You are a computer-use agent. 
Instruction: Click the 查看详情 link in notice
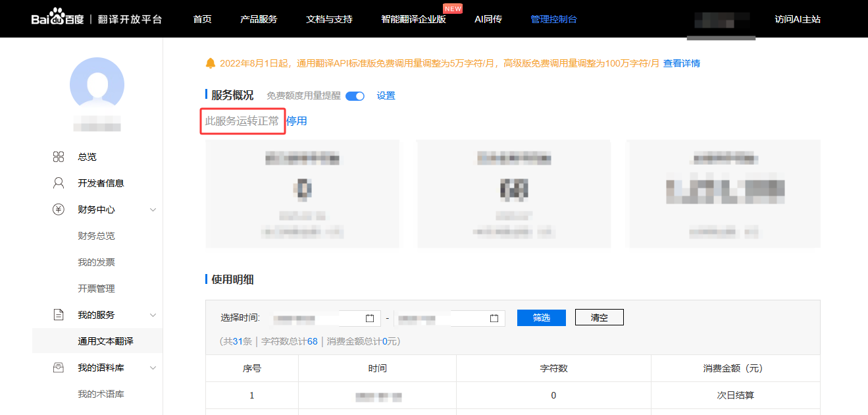point(681,63)
